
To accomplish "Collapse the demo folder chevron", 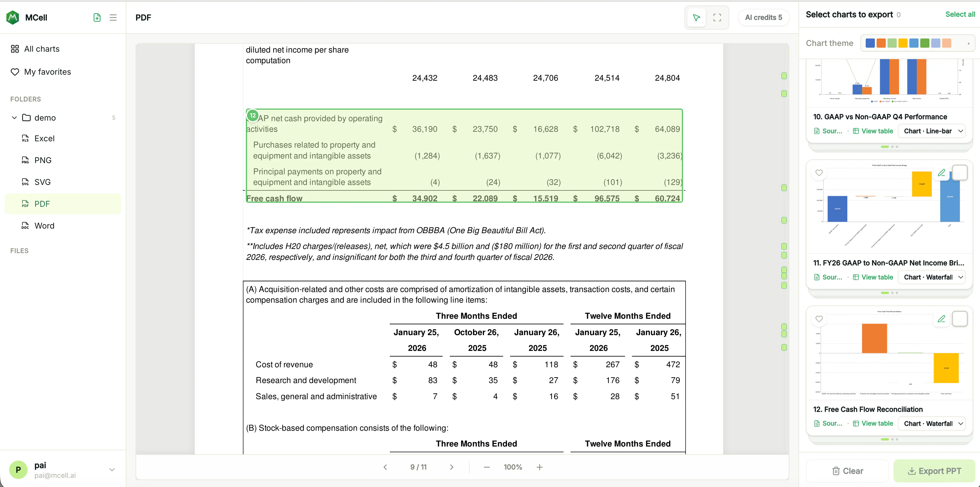I will click(x=14, y=117).
